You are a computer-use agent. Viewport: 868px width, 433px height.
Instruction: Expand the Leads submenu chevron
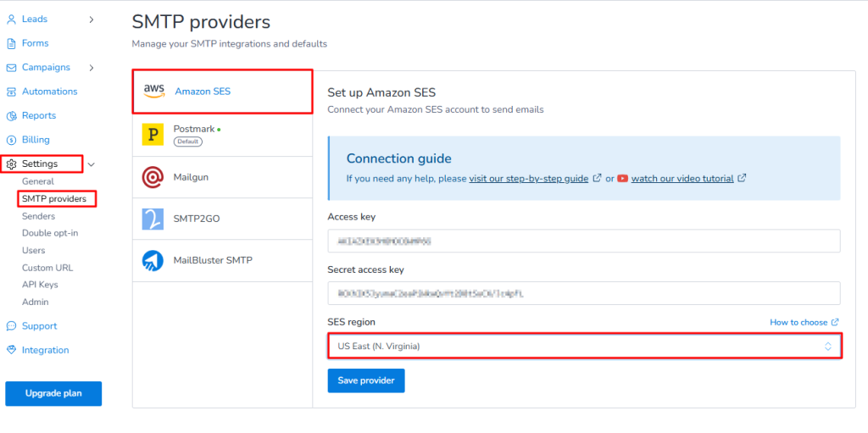tap(92, 19)
